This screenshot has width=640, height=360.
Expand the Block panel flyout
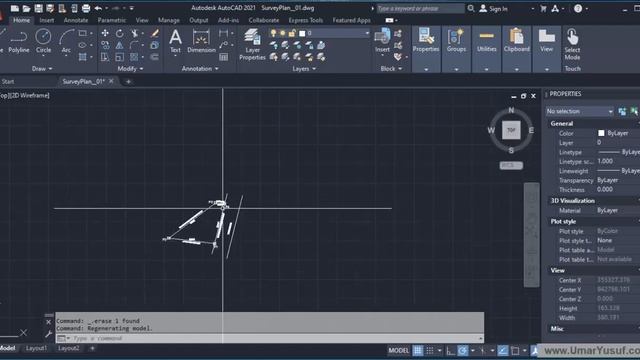click(x=391, y=69)
